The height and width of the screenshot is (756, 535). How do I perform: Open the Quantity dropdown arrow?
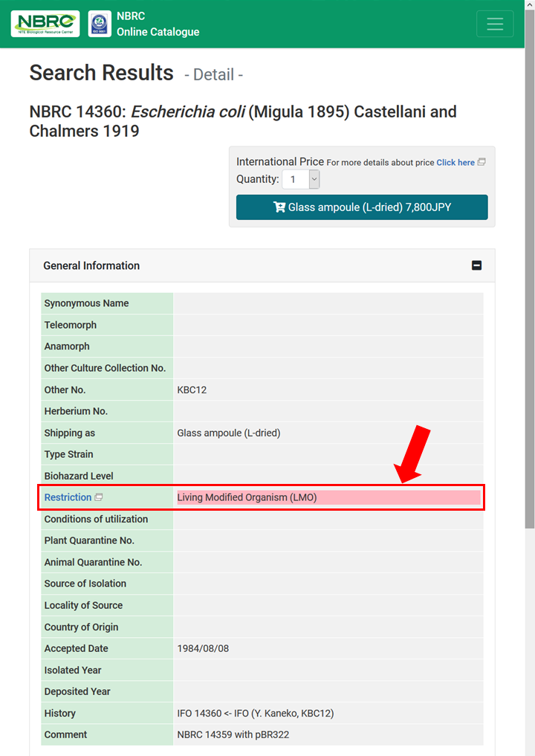tap(314, 179)
